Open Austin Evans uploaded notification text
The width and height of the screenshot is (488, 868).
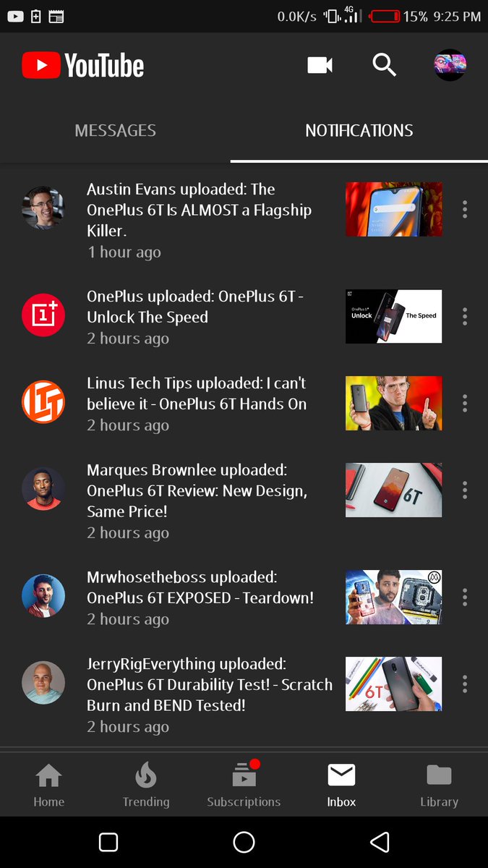200,210
